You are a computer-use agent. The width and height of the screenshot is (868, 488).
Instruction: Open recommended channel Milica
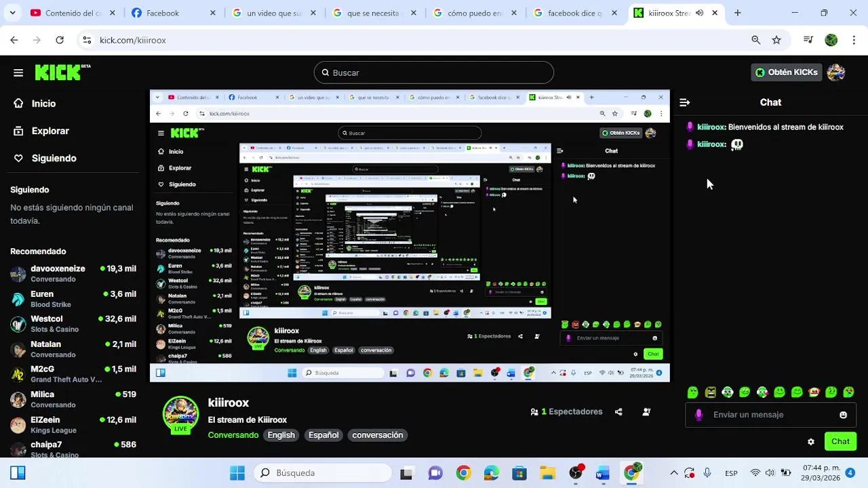pyautogui.click(x=73, y=399)
